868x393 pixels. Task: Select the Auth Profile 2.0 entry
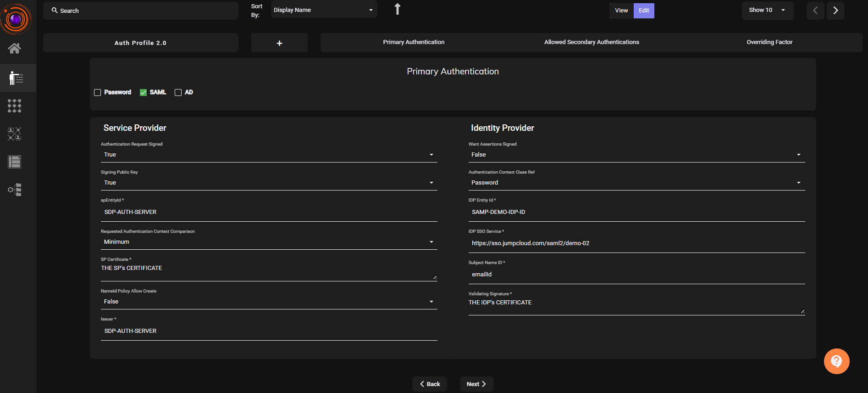[140, 43]
